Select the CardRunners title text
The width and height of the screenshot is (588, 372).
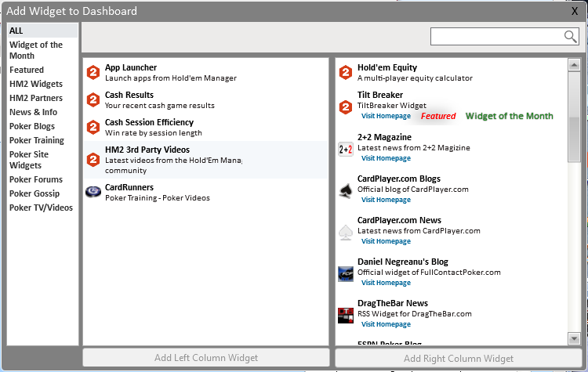[x=129, y=187]
